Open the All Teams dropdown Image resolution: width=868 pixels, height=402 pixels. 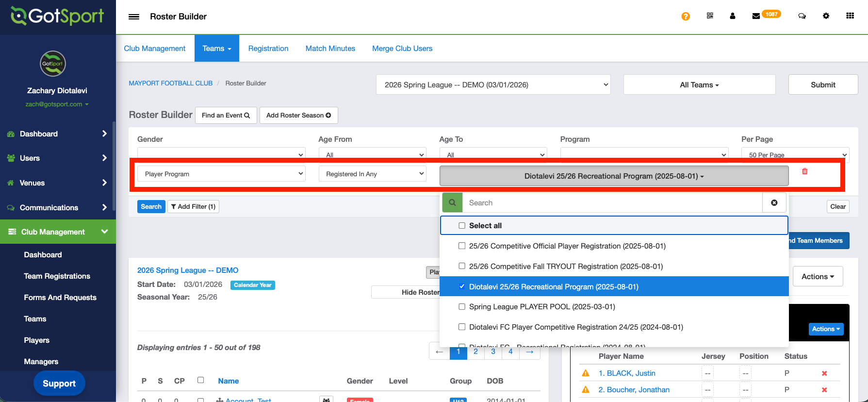pyautogui.click(x=699, y=85)
